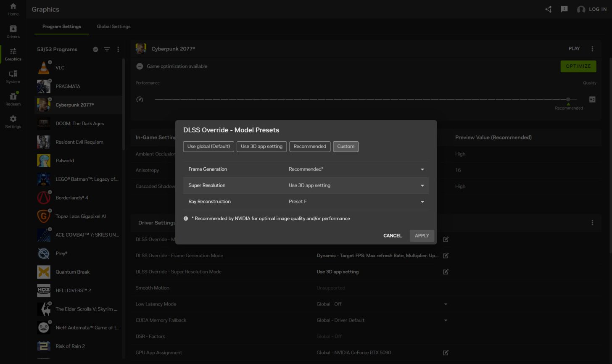Open the Frame Generation preset dropdown
This screenshot has width=612, height=364.
356,169
